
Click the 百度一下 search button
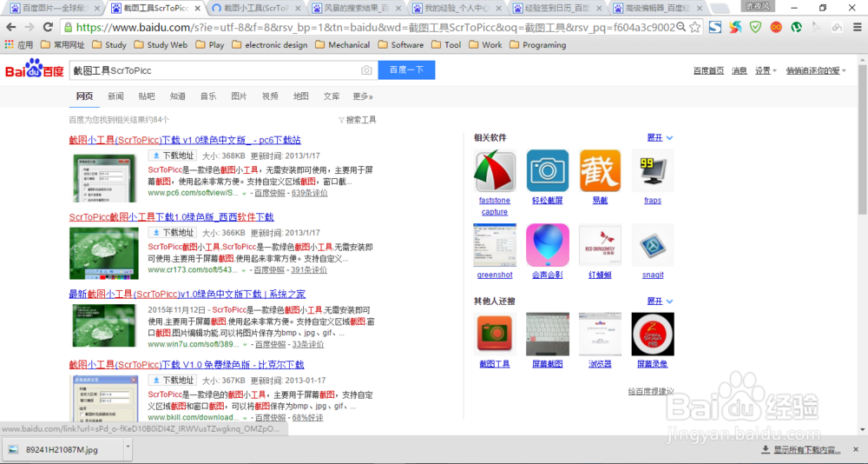[406, 70]
